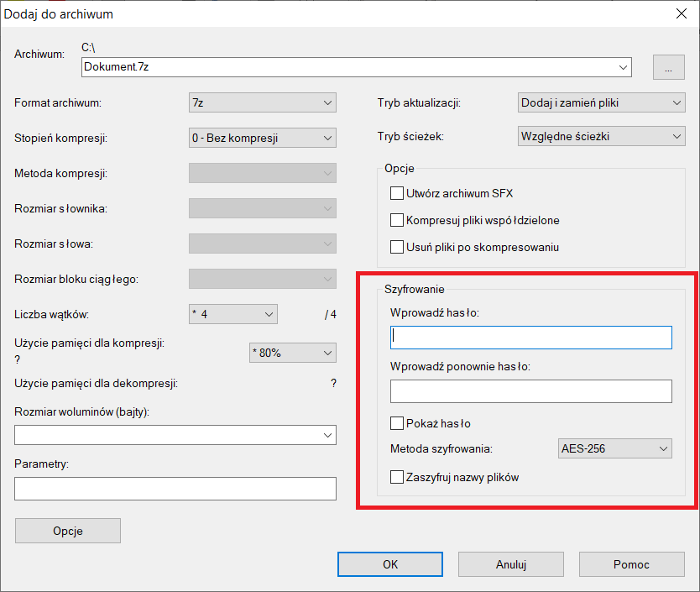Expand the memory usage 80% dropdown
Screen dimensions: 700x592
(x=293, y=353)
